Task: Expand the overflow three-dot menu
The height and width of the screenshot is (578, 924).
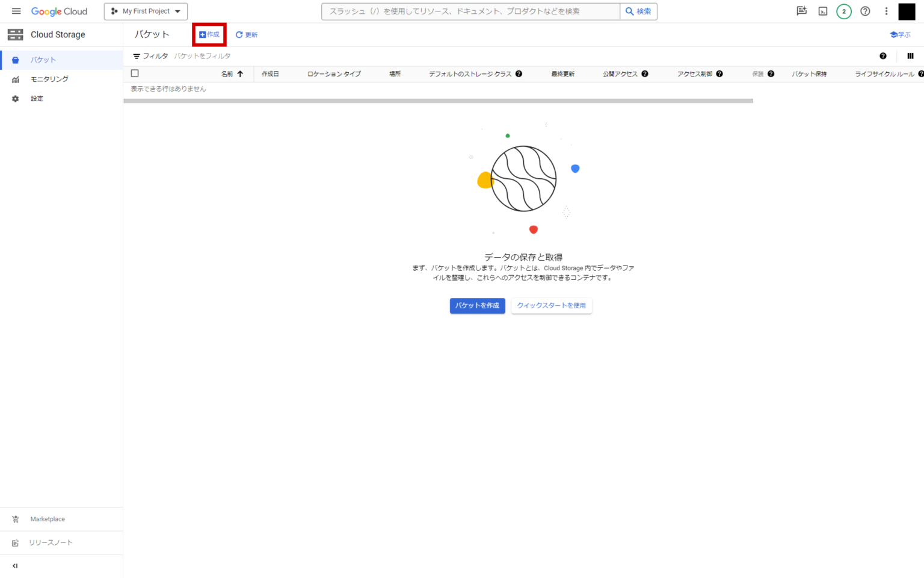Action: (x=886, y=11)
